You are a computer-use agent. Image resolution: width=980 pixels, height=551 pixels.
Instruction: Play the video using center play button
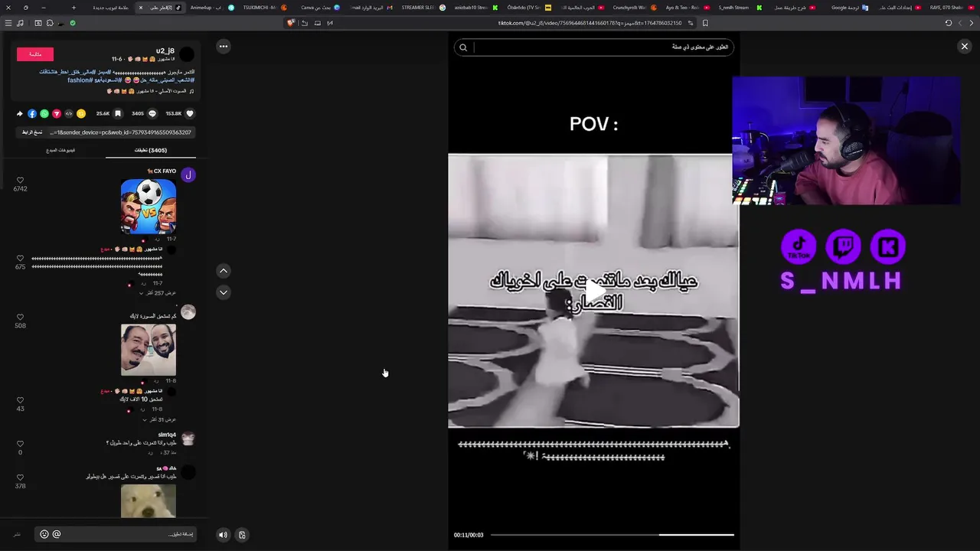[594, 292]
